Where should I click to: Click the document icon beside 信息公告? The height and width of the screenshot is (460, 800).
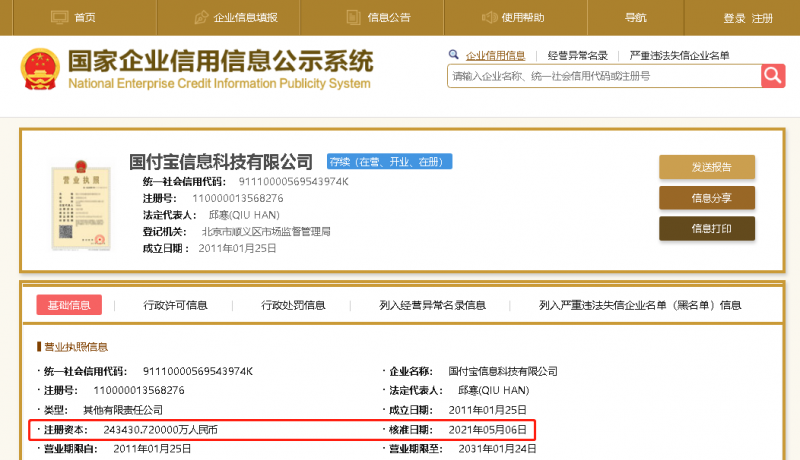pos(354,17)
